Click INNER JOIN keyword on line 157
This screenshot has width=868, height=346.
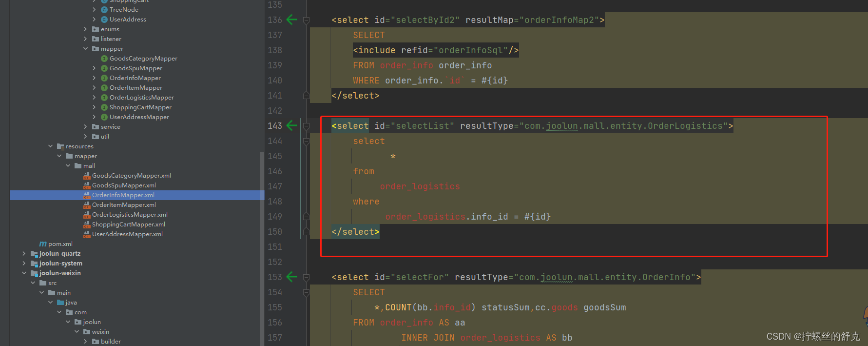pyautogui.click(x=428, y=338)
